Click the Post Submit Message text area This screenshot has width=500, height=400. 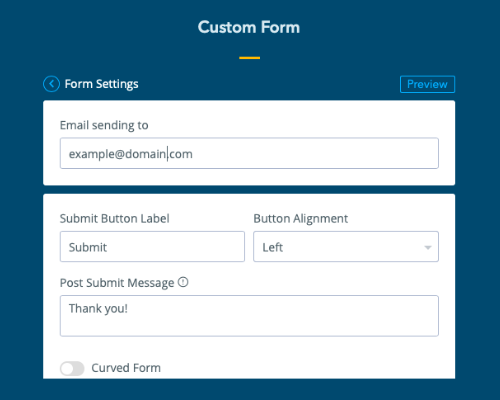pyautogui.click(x=249, y=316)
